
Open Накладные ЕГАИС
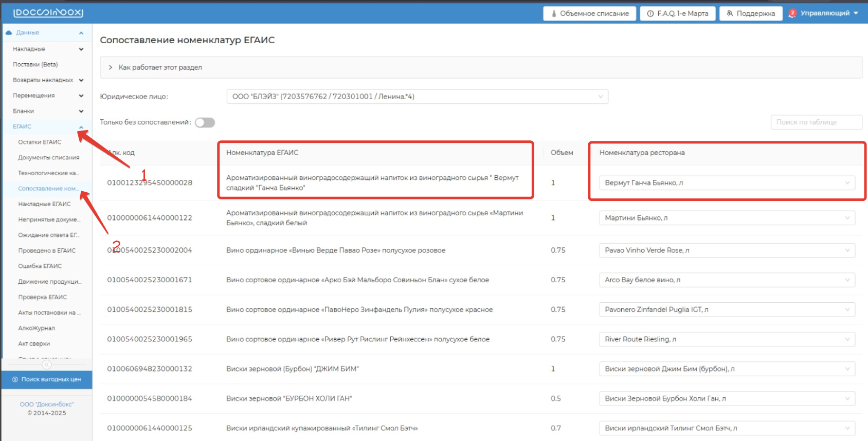coord(45,204)
